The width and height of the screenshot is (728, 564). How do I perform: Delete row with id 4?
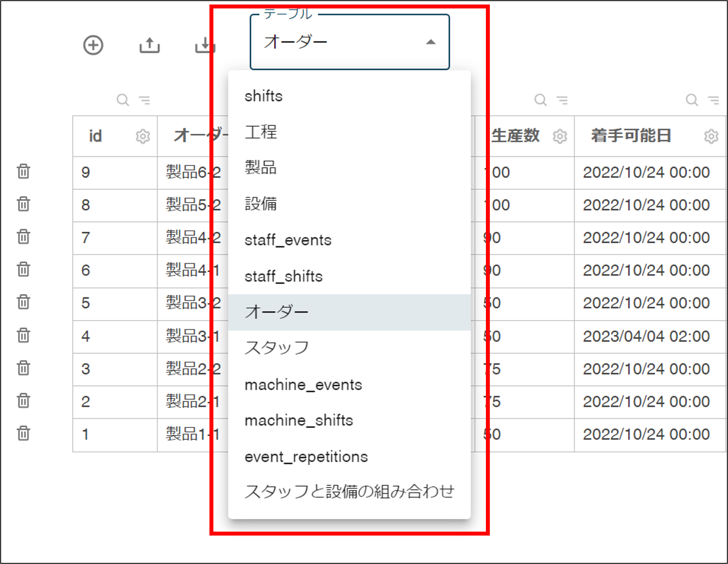point(23,335)
